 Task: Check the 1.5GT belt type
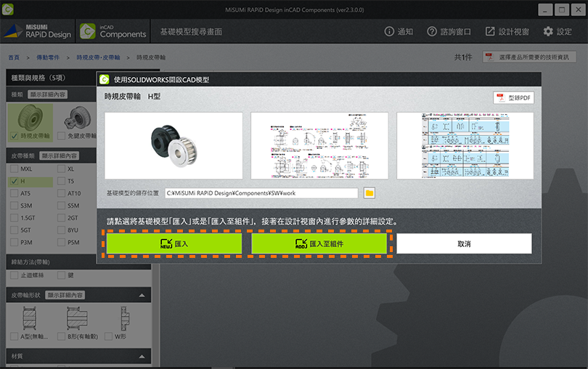tap(15, 218)
